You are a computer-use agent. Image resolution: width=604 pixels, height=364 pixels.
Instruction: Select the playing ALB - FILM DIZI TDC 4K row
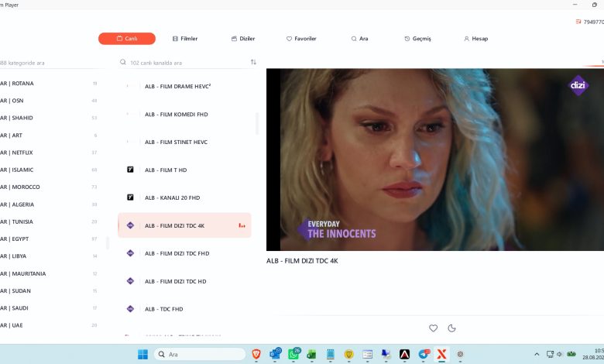pos(184,225)
